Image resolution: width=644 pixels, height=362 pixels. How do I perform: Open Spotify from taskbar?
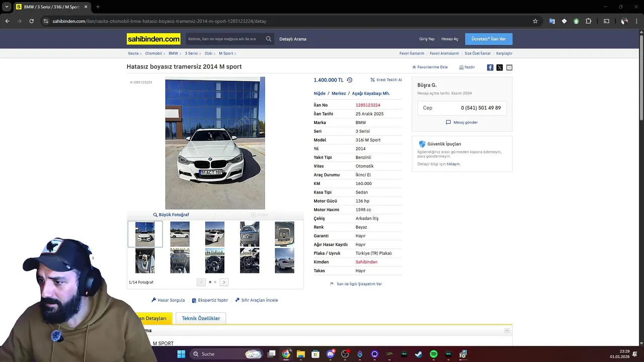tap(434, 354)
